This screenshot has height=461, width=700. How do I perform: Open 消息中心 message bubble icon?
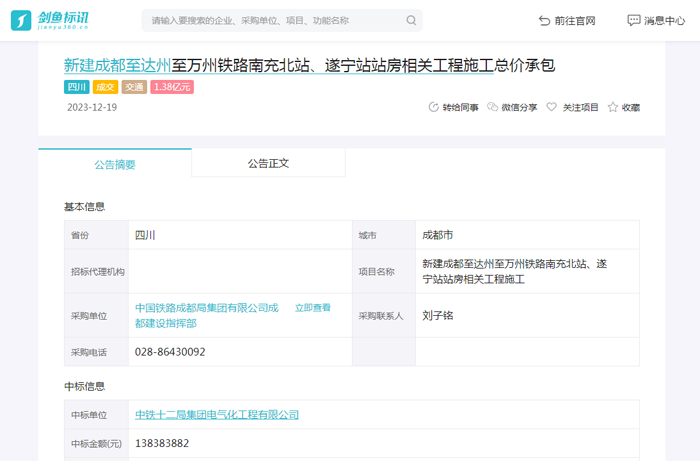pyautogui.click(x=633, y=20)
